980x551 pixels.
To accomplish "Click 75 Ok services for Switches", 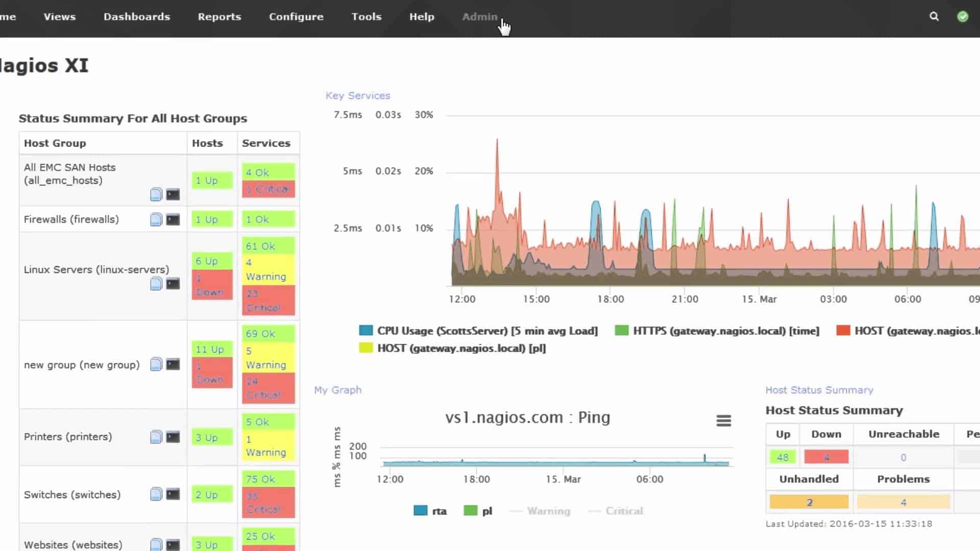I will [268, 479].
